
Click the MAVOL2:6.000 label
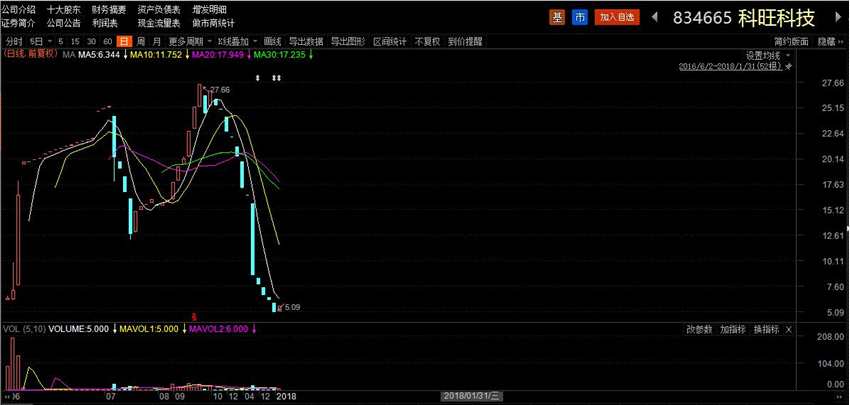pyautogui.click(x=218, y=329)
